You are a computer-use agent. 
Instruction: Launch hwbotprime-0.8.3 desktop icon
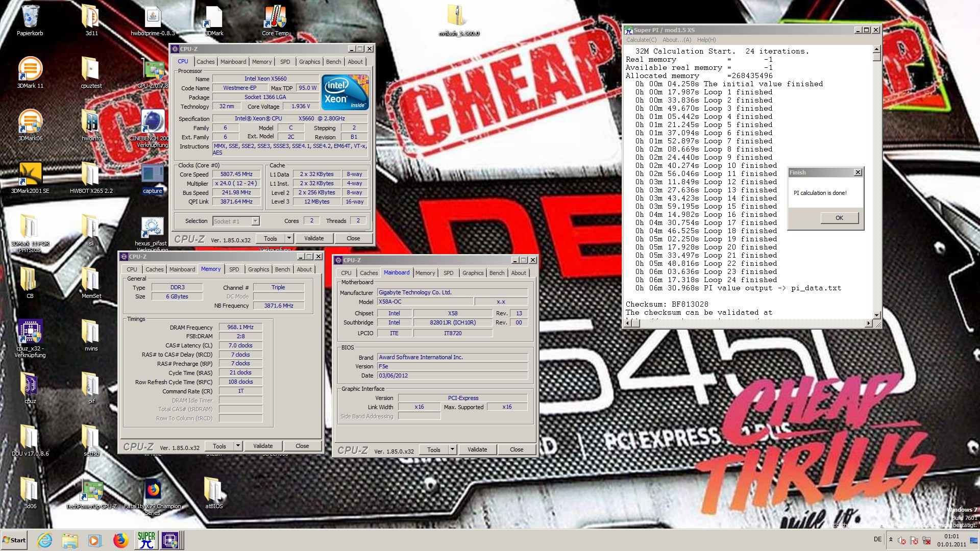click(153, 20)
